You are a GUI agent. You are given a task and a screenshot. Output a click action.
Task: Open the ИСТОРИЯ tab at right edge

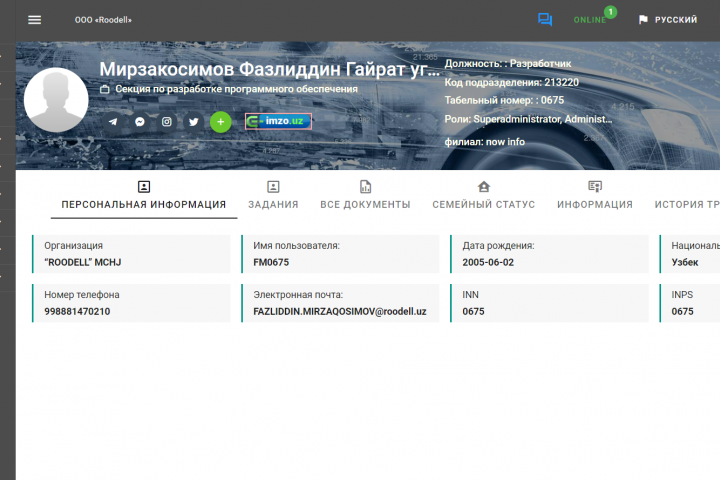[687, 204]
